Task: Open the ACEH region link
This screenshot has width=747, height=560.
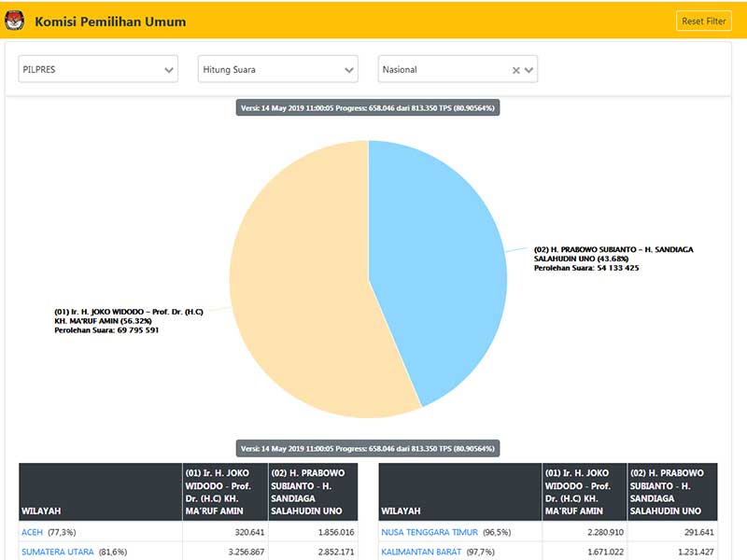Action: click(32, 532)
